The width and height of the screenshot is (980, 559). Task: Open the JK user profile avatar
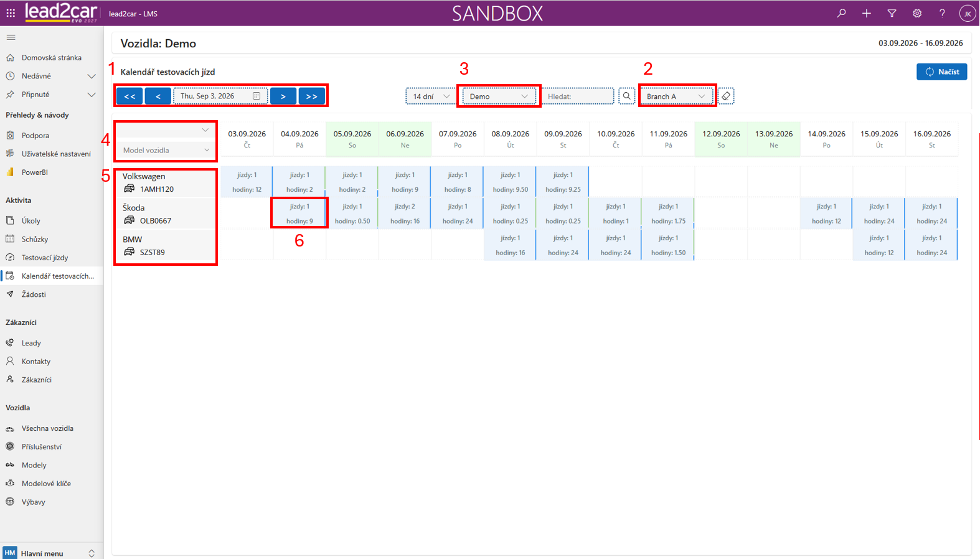tap(967, 14)
